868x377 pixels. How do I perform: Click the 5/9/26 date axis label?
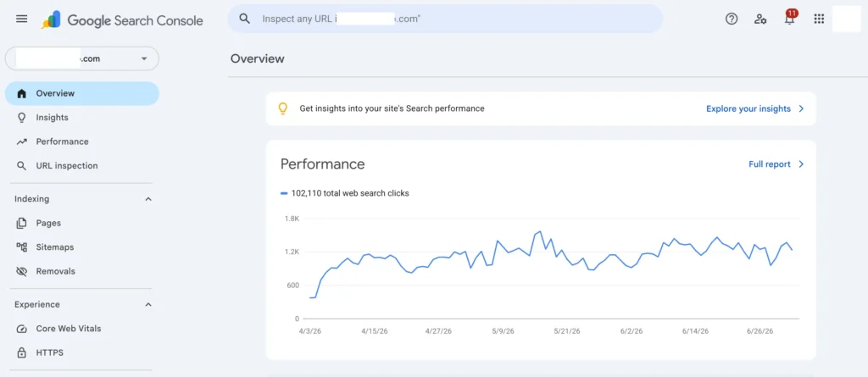[x=504, y=331]
